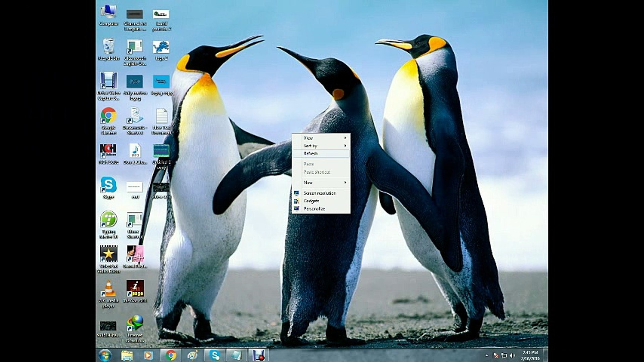This screenshot has width=644, height=362.
Task: Open the NCH Suite desktop shortcut
Action: pos(108,154)
